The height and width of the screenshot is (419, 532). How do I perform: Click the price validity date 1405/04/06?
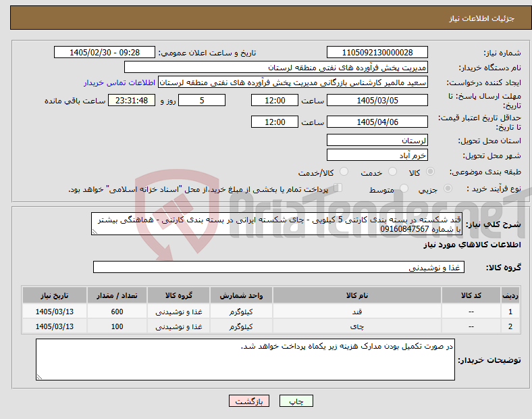(x=377, y=122)
